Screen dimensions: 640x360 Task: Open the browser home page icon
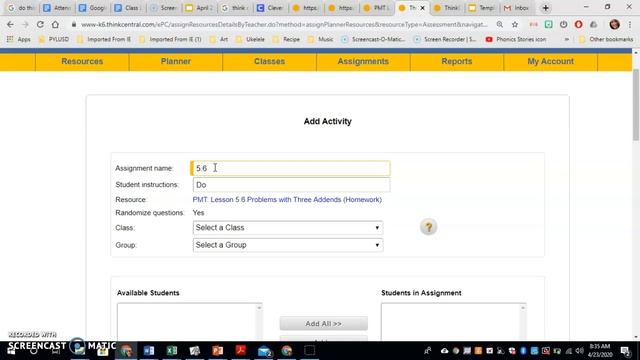point(55,24)
